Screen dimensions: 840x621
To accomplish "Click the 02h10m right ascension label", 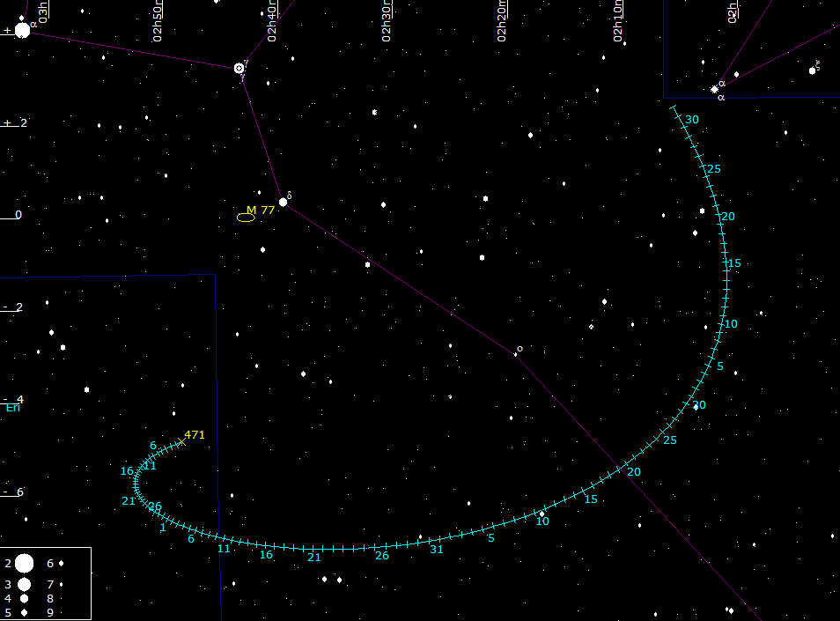I will tap(618, 21).
